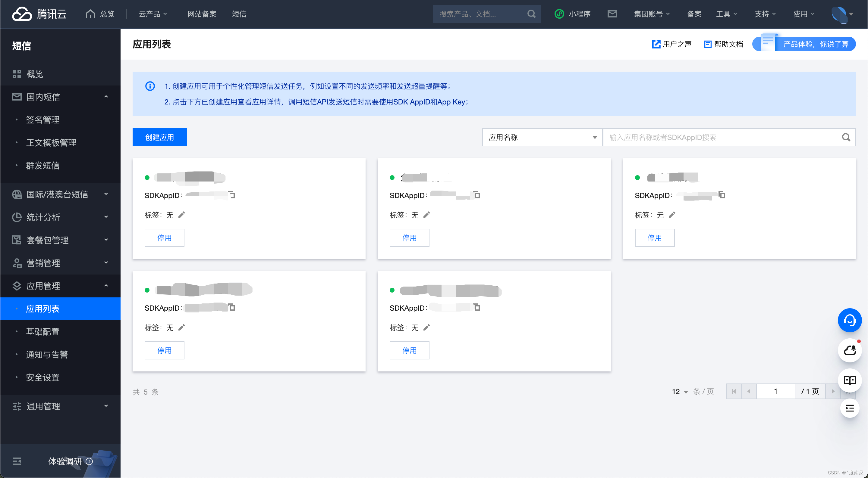Screen dimensions: 868x478
Task: Click the application name search input field
Action: (721, 137)
